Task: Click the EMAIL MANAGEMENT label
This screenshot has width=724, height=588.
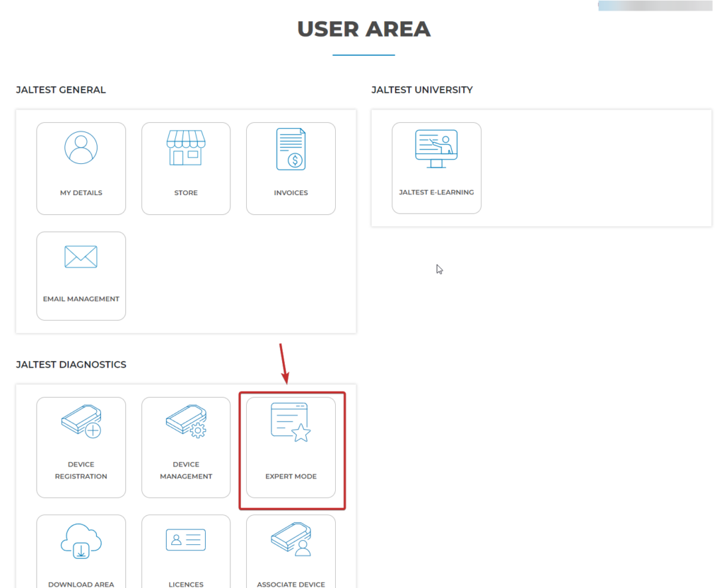Action: coord(81,299)
